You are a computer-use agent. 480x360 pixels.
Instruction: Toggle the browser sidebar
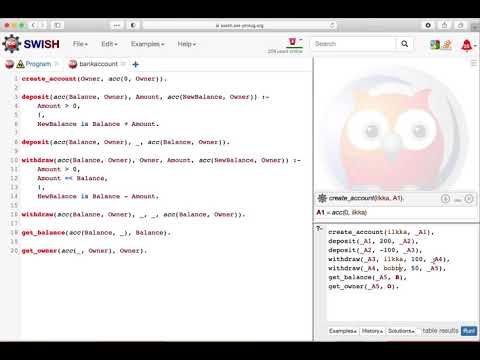coord(57,25)
